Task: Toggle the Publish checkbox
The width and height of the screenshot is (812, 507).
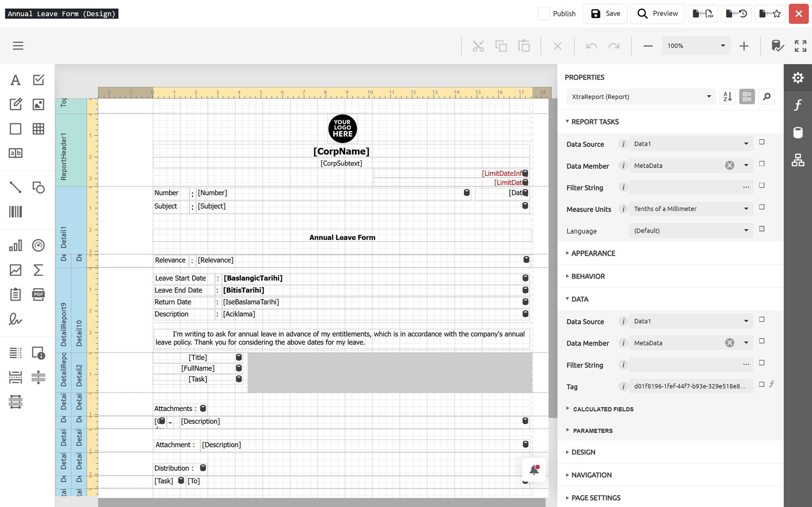Action: [x=544, y=14]
